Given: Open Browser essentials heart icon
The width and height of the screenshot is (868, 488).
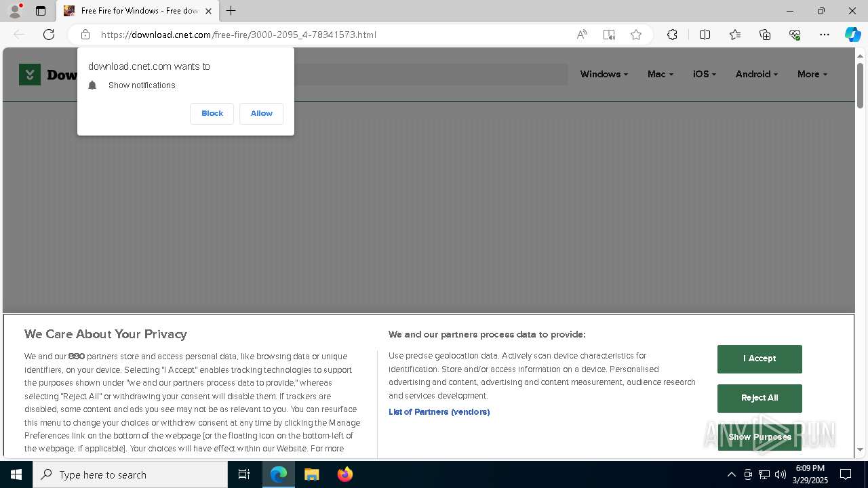Looking at the screenshot, I should point(795,35).
